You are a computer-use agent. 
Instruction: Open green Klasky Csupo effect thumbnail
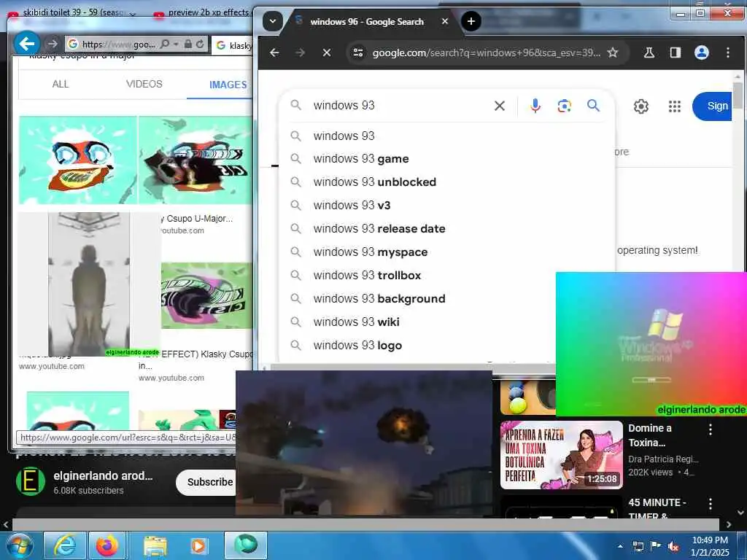click(x=206, y=295)
